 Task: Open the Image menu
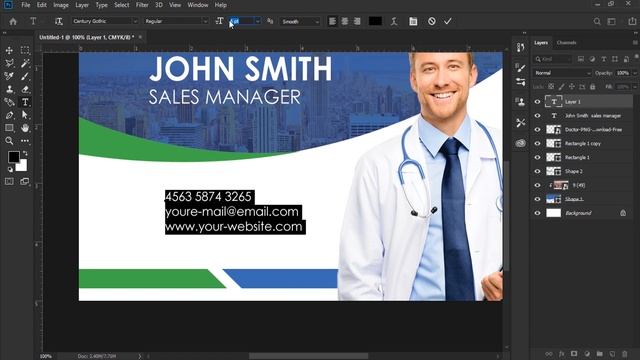point(61,5)
